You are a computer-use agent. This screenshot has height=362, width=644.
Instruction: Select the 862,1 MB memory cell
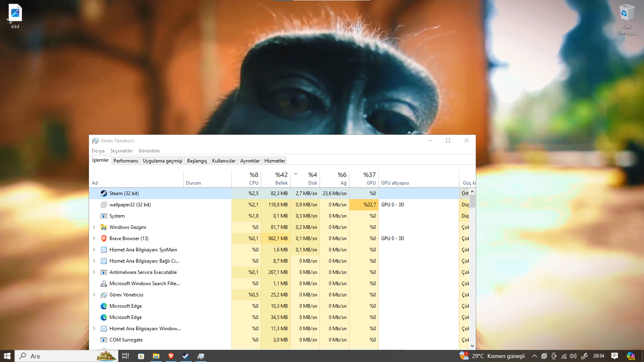click(276, 239)
